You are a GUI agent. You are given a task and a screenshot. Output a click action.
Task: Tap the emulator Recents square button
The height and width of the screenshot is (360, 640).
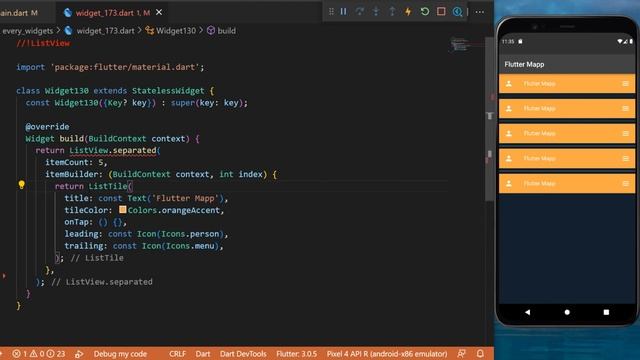[606, 312]
